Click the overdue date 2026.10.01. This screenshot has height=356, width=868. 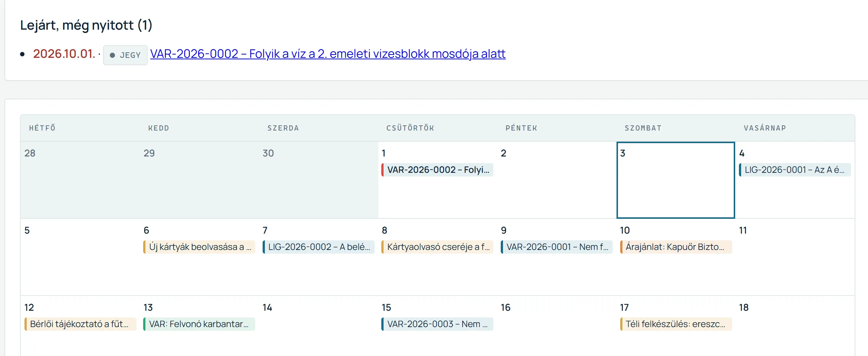point(64,54)
